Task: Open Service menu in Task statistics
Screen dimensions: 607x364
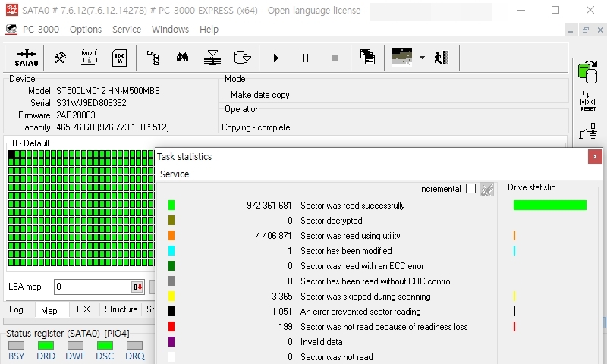Action: point(175,174)
